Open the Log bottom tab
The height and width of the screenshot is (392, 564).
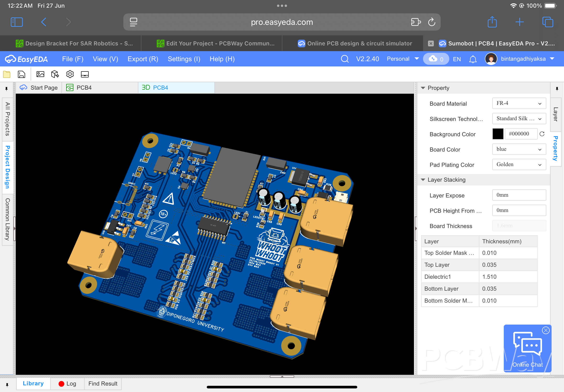67,384
